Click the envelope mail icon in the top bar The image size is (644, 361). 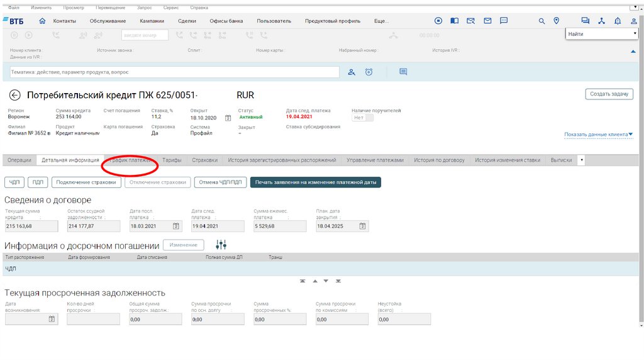(x=487, y=21)
